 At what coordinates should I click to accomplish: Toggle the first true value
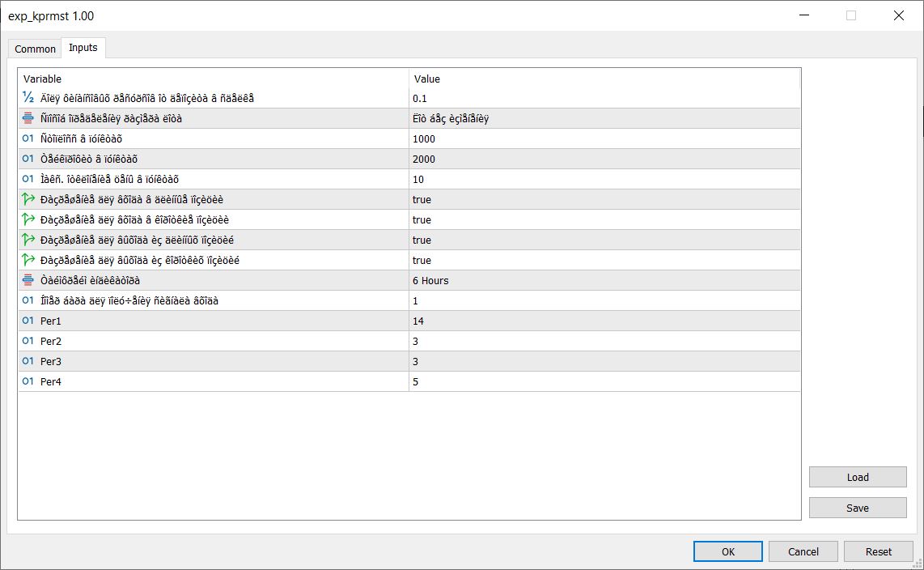(x=604, y=199)
